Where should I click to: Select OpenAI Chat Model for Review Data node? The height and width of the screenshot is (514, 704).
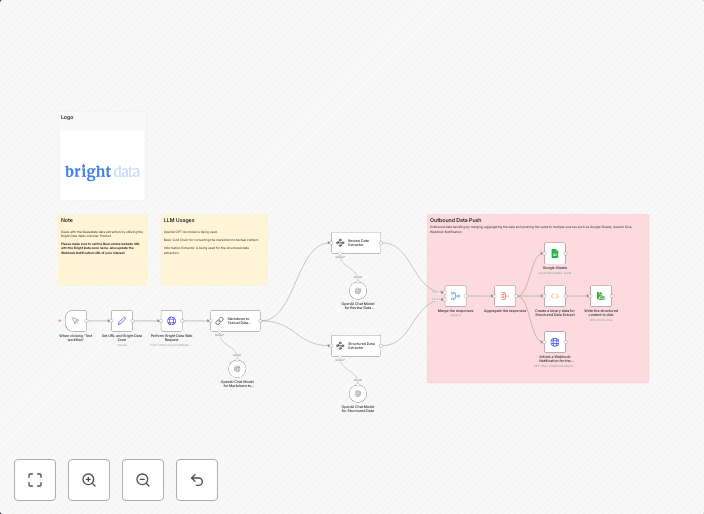pyautogui.click(x=358, y=291)
